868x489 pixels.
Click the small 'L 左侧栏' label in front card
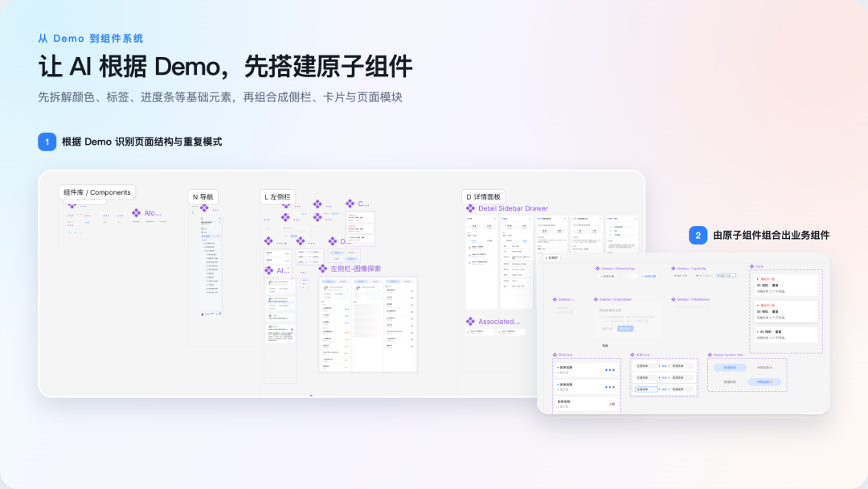pyautogui.click(x=551, y=258)
